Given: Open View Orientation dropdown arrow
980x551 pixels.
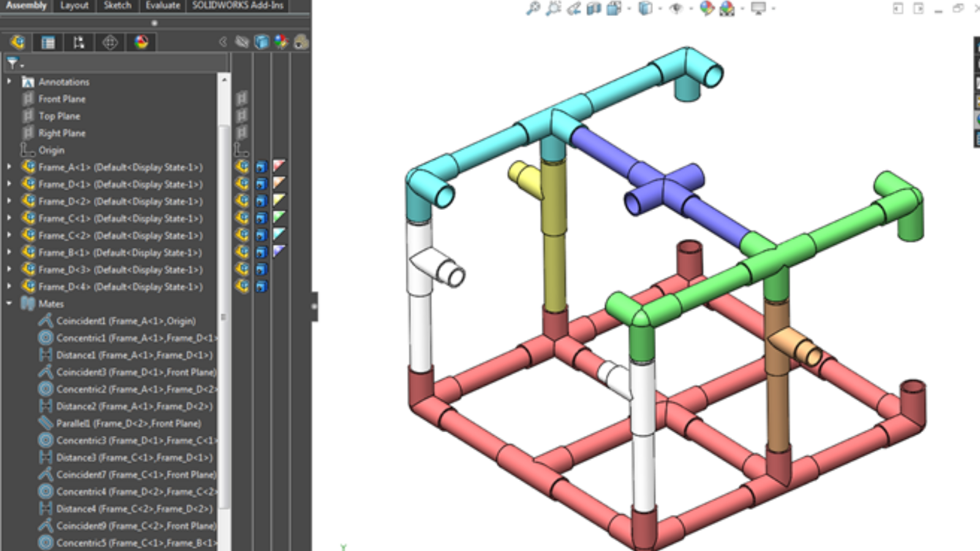Looking at the screenshot, I should (629, 9).
